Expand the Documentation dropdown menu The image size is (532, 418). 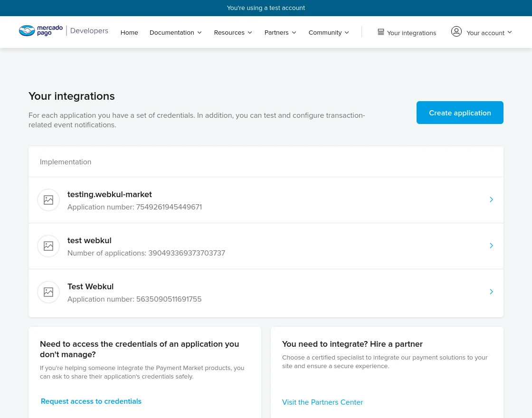(175, 32)
